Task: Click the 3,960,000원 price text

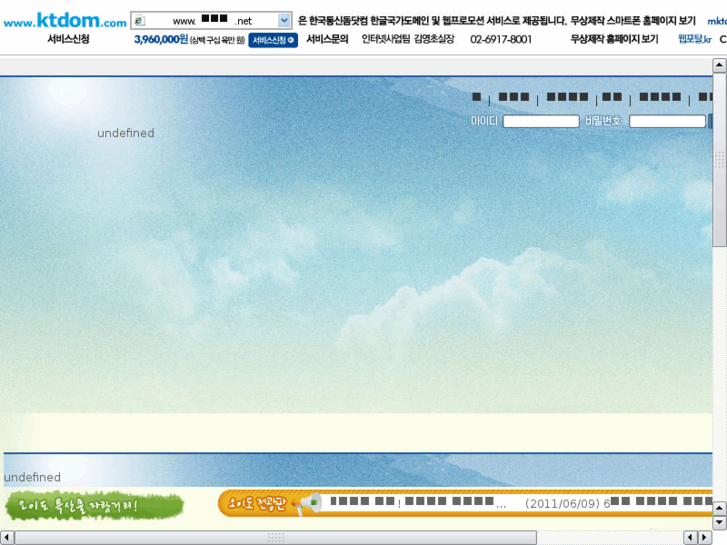Action: [x=161, y=39]
